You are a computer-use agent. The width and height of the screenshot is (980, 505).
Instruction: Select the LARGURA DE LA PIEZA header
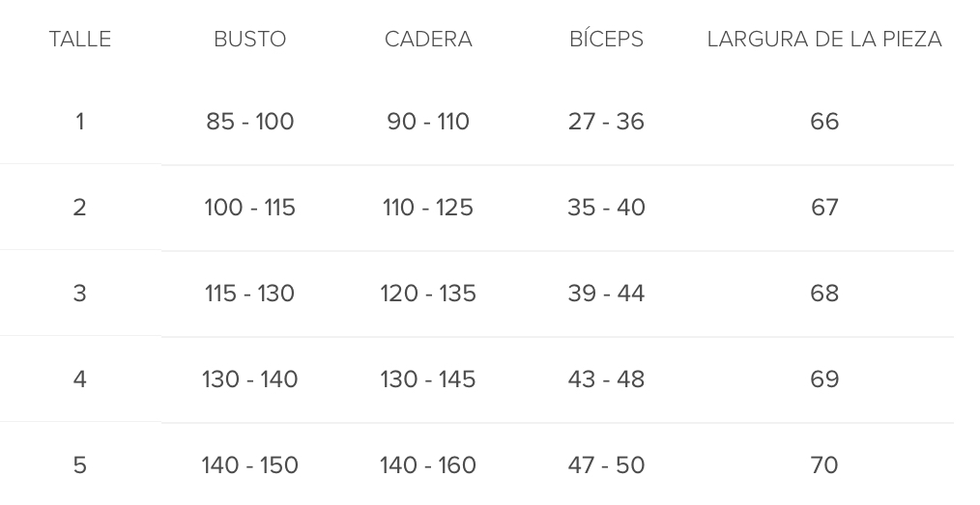tap(824, 40)
